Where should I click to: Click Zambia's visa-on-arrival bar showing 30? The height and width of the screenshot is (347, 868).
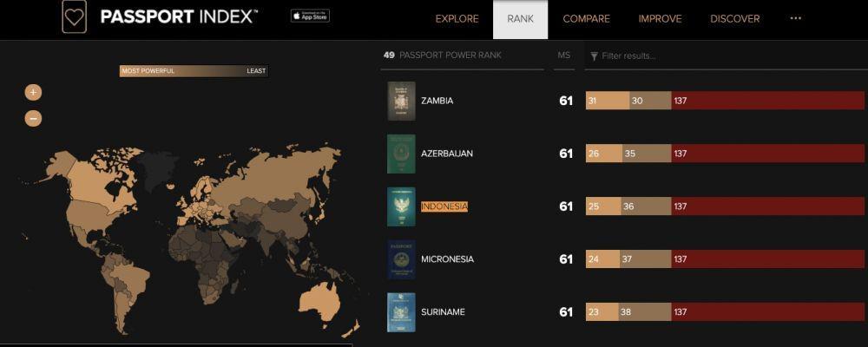pyautogui.click(x=650, y=101)
